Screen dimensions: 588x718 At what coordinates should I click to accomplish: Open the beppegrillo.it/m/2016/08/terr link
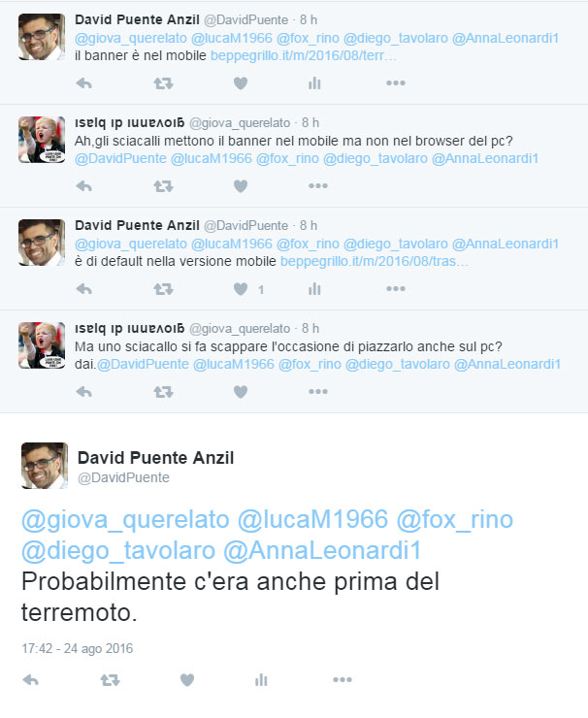pos(303,56)
